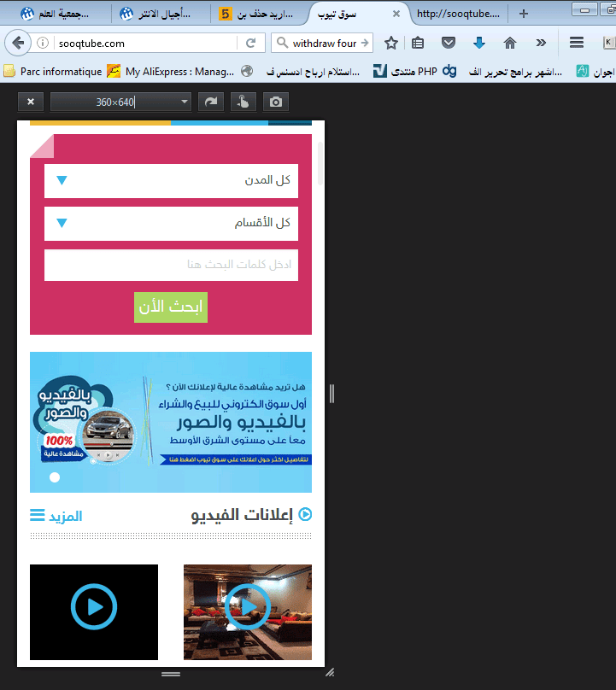
Task: Go back using the browser back arrow
Action: click(18, 43)
